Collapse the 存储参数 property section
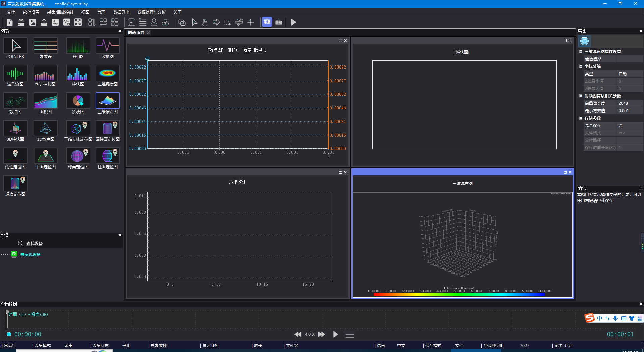The width and height of the screenshot is (644, 352). point(581,118)
